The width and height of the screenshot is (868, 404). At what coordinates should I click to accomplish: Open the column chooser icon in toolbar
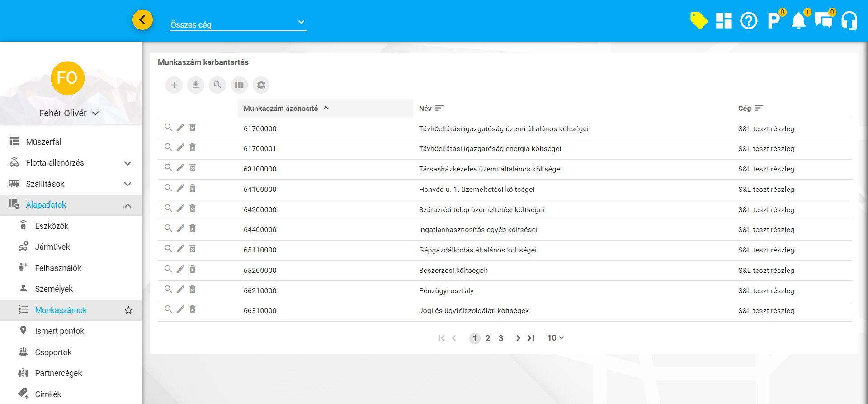pyautogui.click(x=239, y=85)
